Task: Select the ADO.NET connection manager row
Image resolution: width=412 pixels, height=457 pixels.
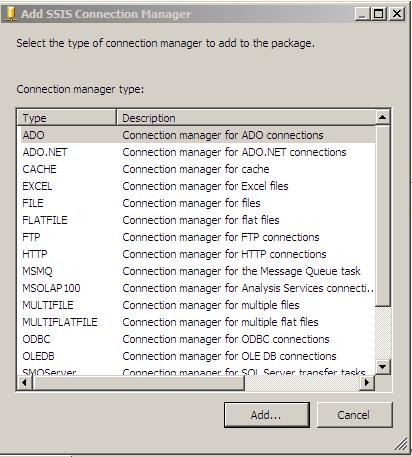Action: click(x=198, y=152)
